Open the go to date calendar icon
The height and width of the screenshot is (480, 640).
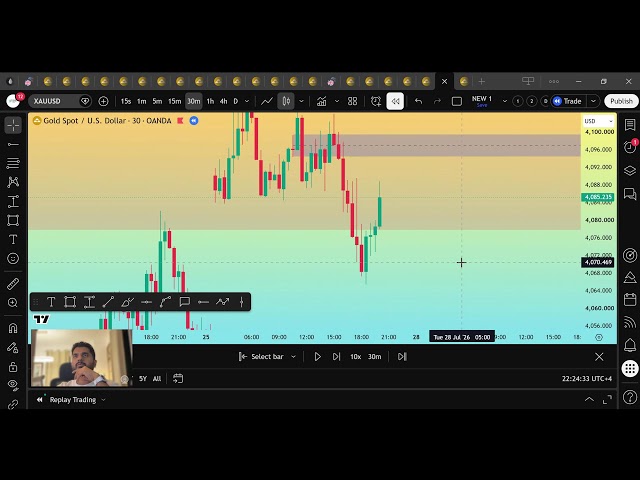tap(178, 379)
